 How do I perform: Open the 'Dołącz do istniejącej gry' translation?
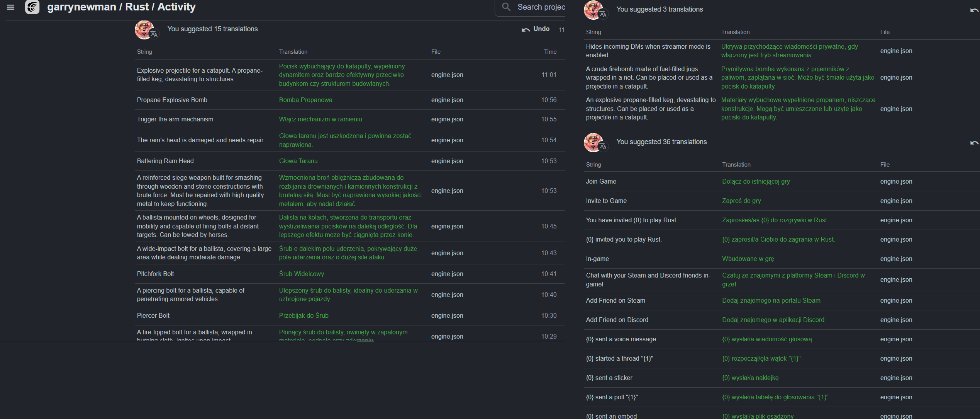(756, 182)
